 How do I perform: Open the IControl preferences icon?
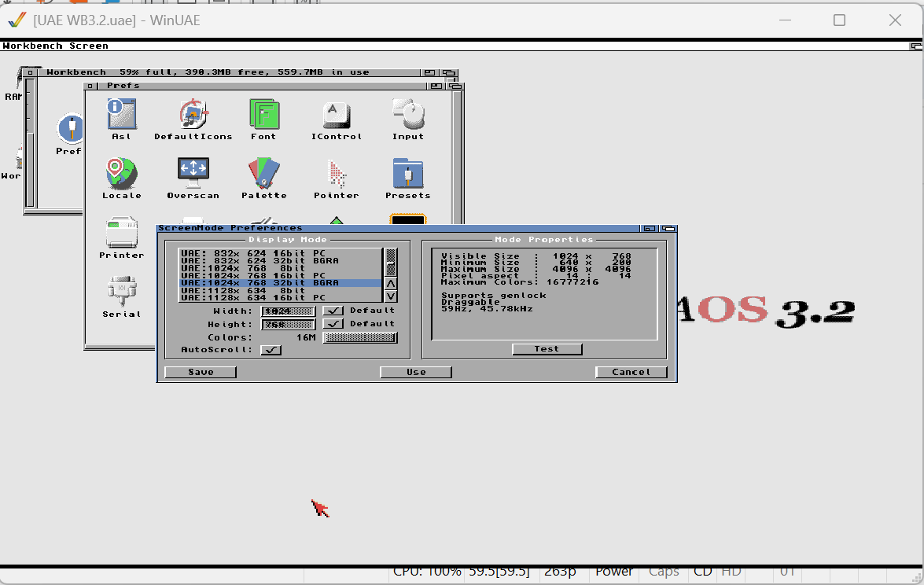click(337, 115)
